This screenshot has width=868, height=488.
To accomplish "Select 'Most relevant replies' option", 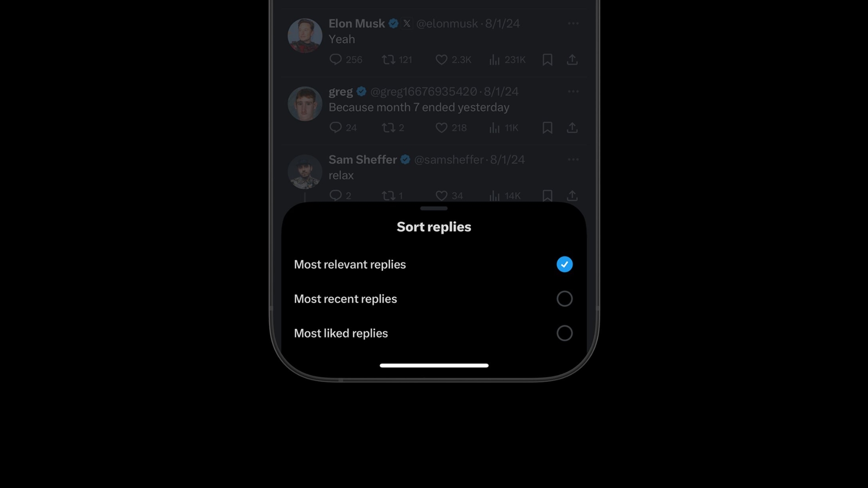I will point(564,264).
